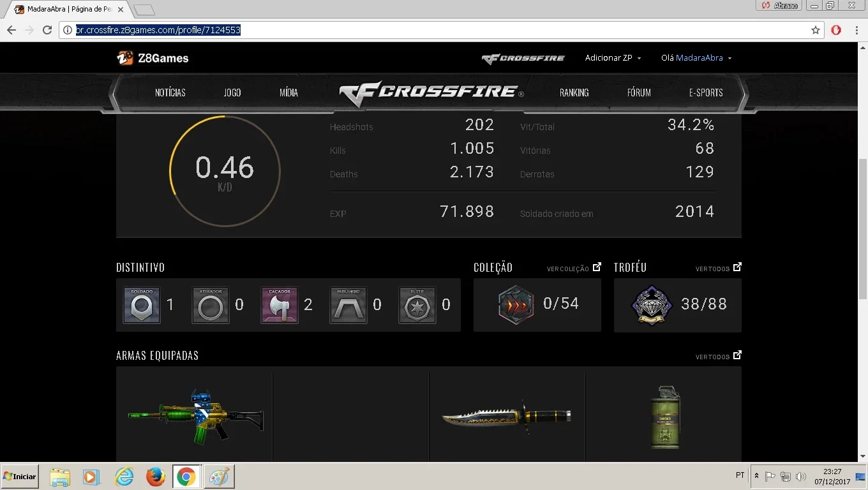Open the Olá MadaraAbra account dropdown
The image size is (868, 490).
click(x=696, y=58)
